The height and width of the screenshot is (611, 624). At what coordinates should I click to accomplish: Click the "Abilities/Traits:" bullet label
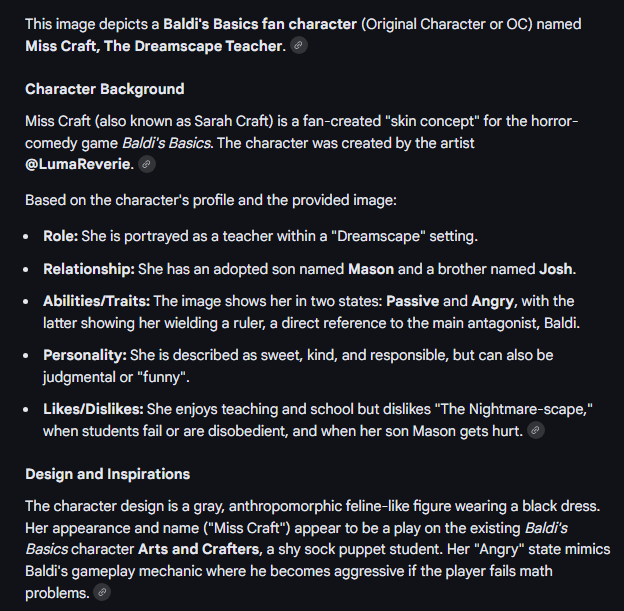tap(97, 301)
